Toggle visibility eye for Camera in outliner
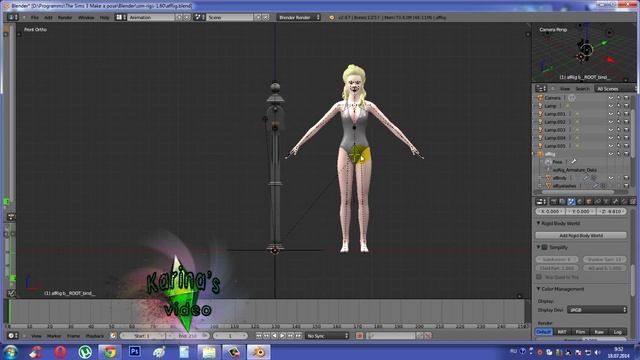Viewport: 640px width, 360px height. click(611, 98)
